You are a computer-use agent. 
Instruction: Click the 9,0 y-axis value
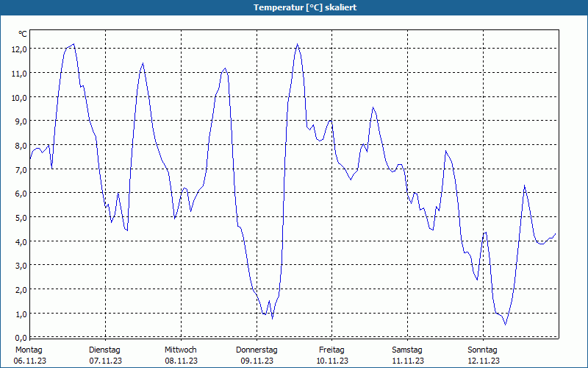[x=21, y=121]
